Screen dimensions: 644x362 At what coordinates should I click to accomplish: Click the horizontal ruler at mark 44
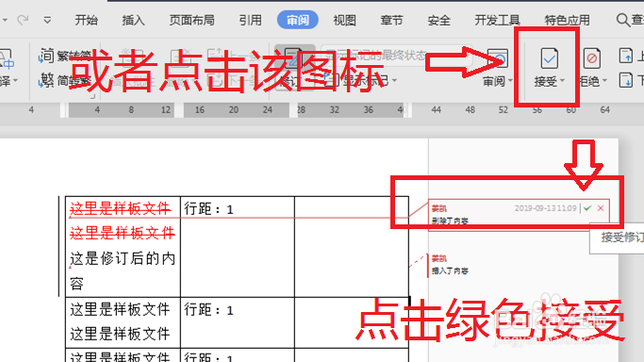click(x=437, y=110)
